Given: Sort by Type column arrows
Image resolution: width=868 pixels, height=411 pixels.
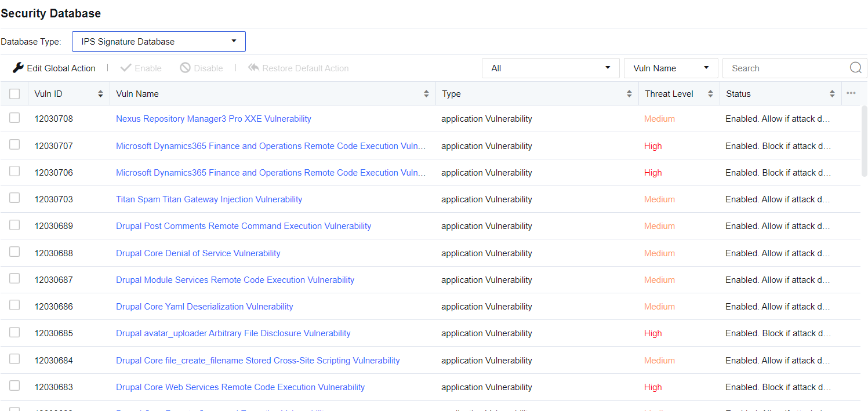Looking at the screenshot, I should (x=629, y=94).
